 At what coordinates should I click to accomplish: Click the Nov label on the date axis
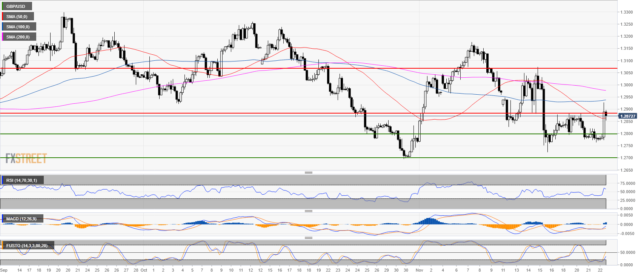pos(419,270)
